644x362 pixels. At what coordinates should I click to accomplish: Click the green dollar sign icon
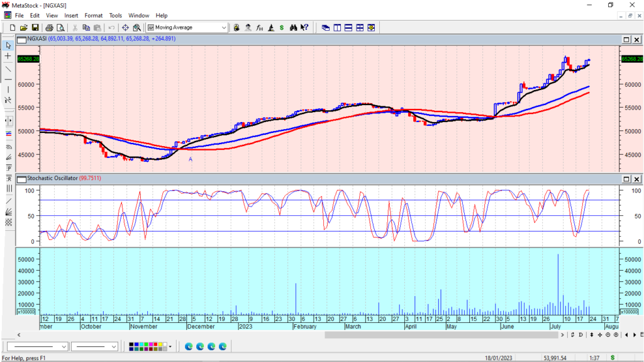[282, 28]
